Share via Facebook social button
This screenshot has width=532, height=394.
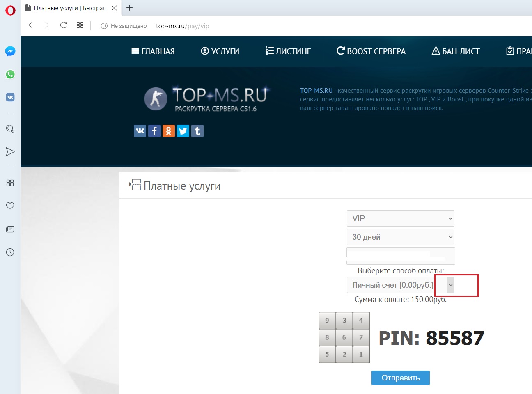154,131
